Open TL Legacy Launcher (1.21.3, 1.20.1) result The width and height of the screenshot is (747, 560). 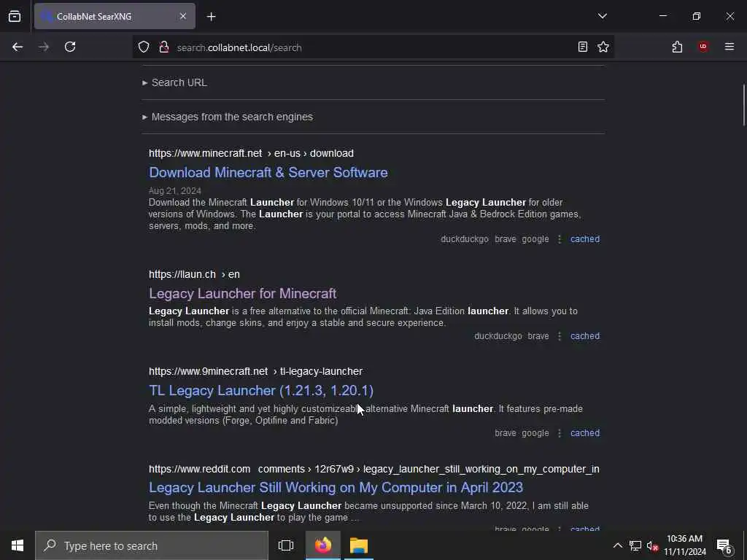click(261, 391)
